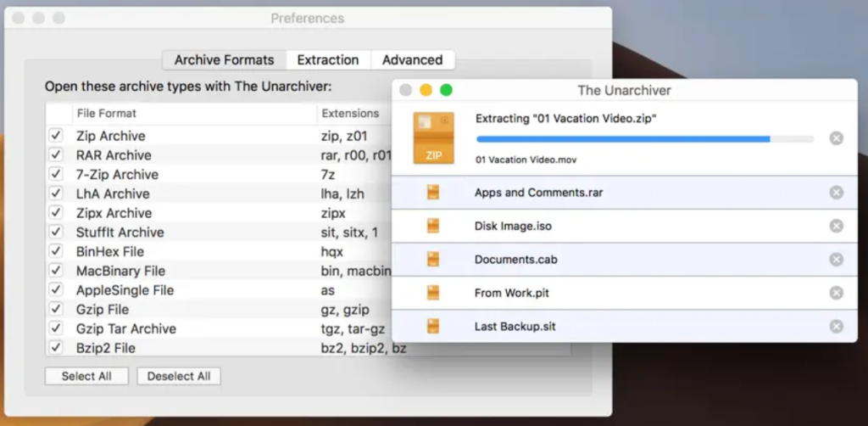Image resolution: width=868 pixels, height=426 pixels.
Task: Remove Last Backup.sit from queue
Action: coord(837,326)
